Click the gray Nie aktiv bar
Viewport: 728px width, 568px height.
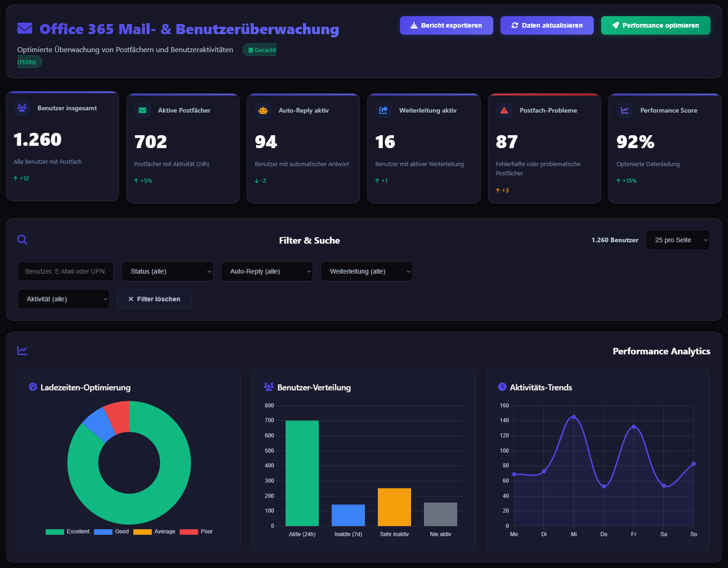click(x=441, y=514)
